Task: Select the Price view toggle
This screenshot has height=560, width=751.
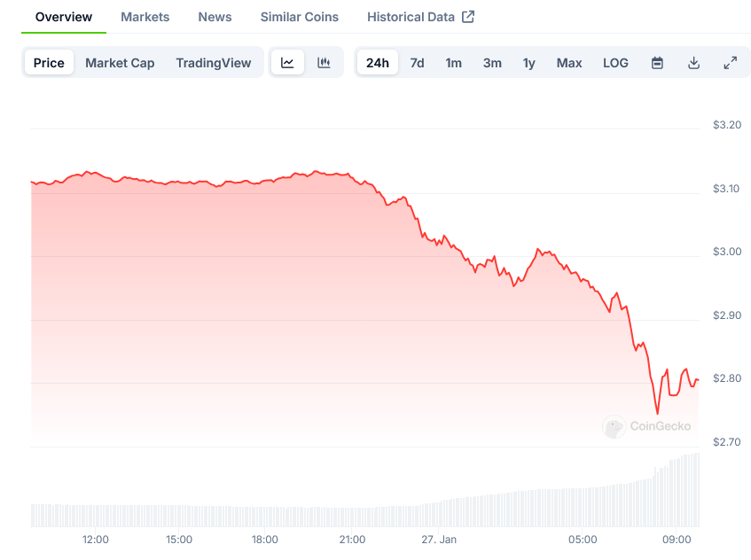Action: click(49, 63)
